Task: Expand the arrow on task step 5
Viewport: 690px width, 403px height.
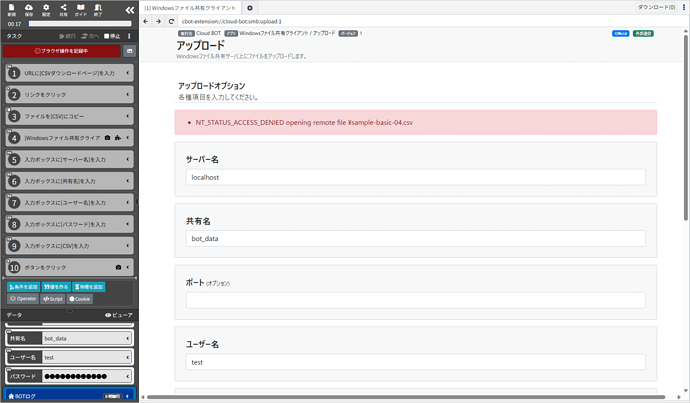Action: pos(128,159)
